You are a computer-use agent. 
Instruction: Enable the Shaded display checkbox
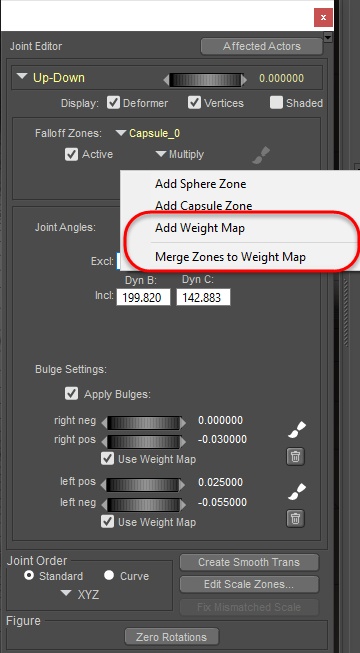point(276,103)
